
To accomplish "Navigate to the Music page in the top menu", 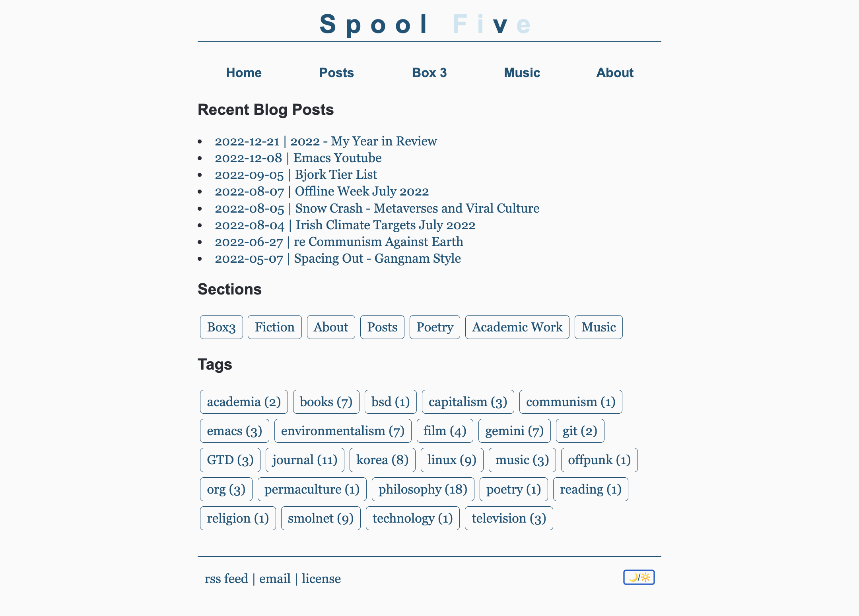I will 522,73.
